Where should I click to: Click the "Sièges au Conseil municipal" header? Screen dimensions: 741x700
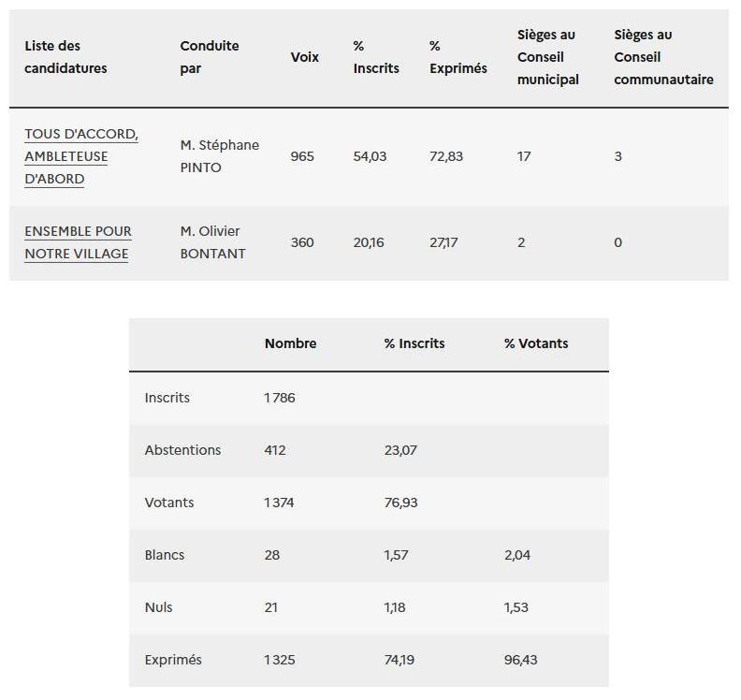548,57
